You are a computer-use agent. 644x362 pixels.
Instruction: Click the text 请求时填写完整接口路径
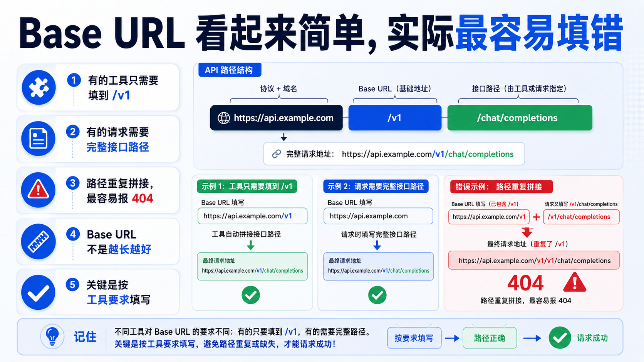tap(379, 234)
